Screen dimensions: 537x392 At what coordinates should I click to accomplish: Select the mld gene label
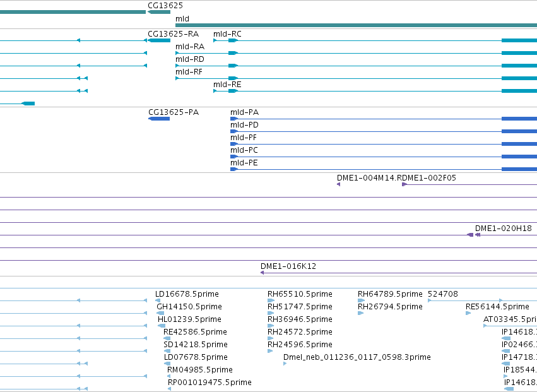click(x=182, y=19)
